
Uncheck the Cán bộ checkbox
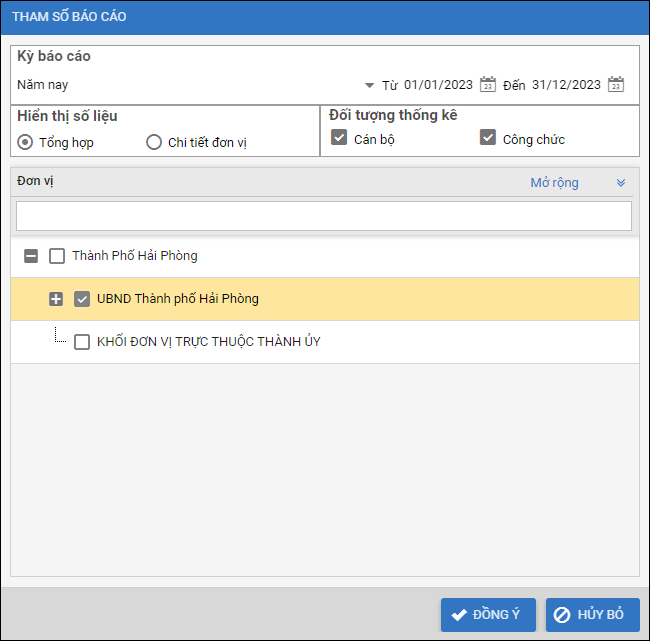point(339,138)
